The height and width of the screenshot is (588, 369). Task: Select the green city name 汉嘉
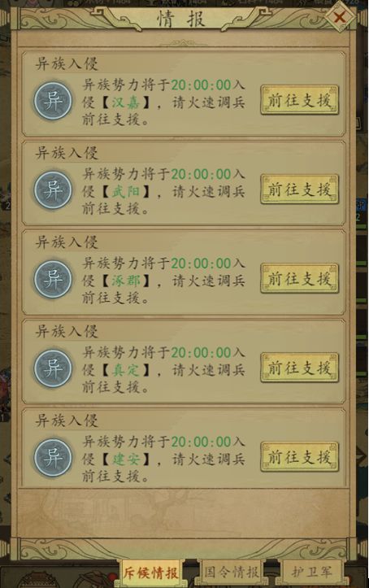click(x=125, y=102)
